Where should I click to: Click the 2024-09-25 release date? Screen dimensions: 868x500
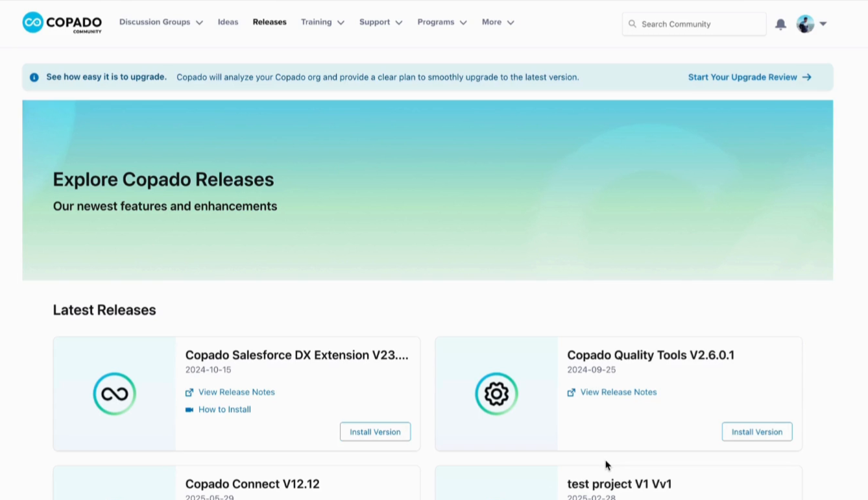pos(592,370)
